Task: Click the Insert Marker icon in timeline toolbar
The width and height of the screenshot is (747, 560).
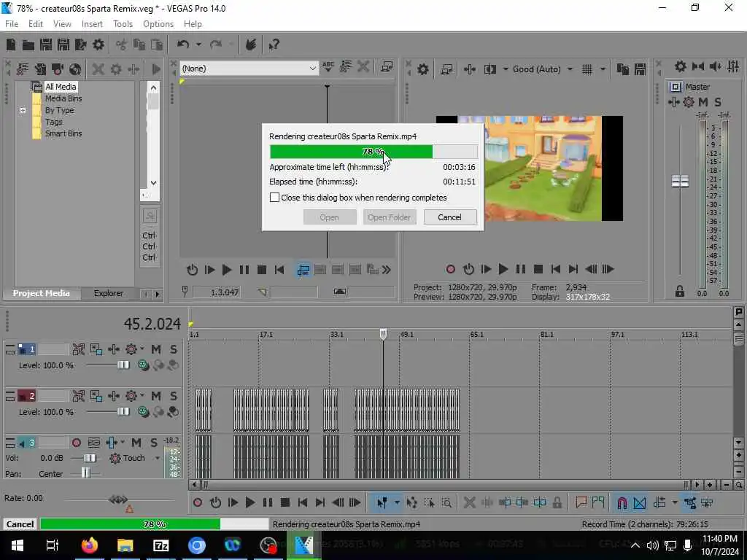Action: pos(581,502)
